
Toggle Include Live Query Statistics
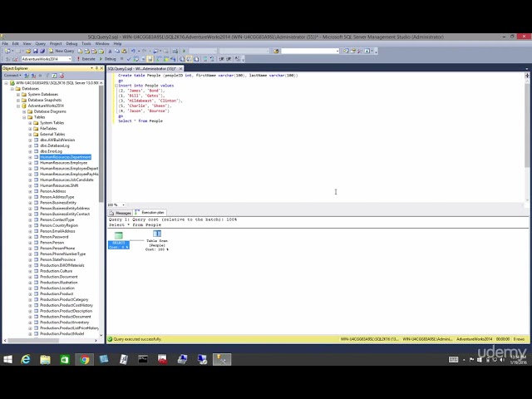(165, 59)
